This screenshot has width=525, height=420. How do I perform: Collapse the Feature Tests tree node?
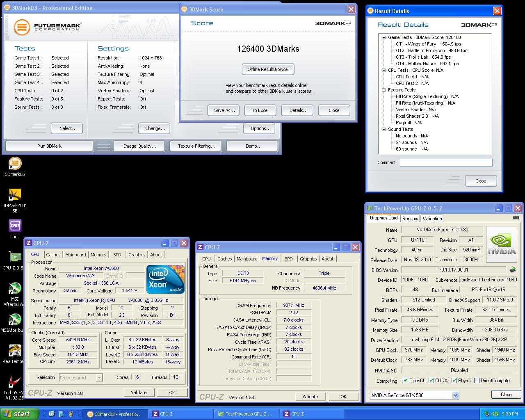(x=384, y=90)
